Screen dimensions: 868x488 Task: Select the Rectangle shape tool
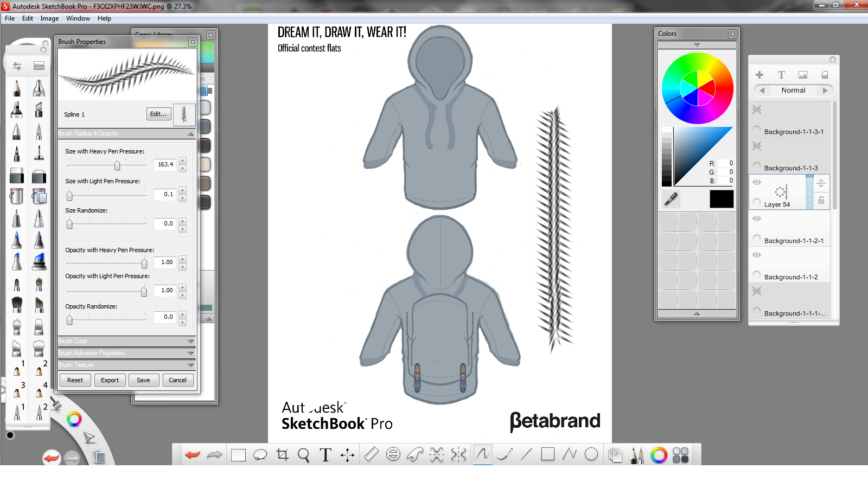548,454
